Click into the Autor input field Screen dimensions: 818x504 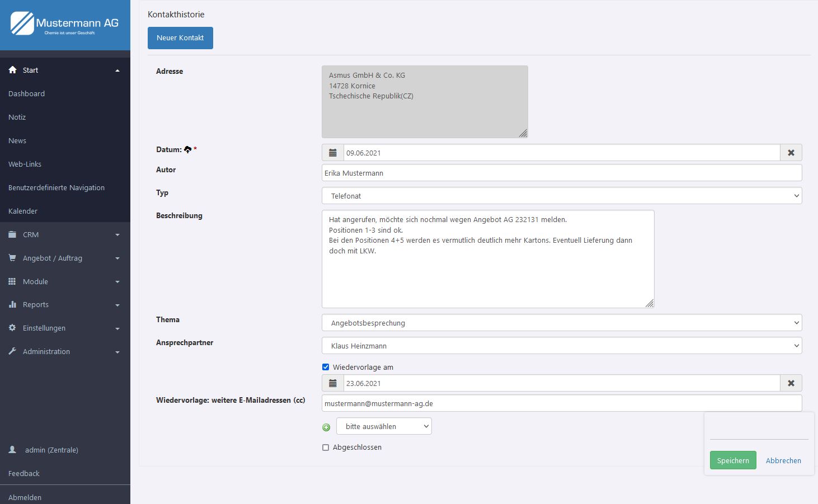coord(561,173)
